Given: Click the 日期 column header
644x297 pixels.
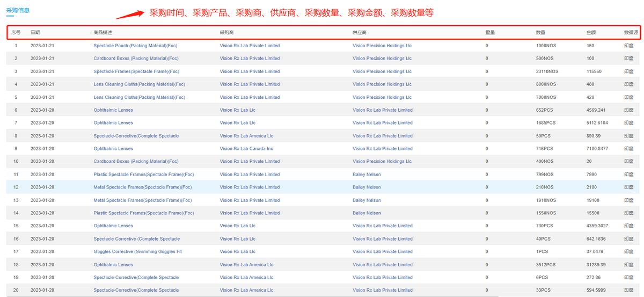Looking at the screenshot, I should [x=35, y=33].
